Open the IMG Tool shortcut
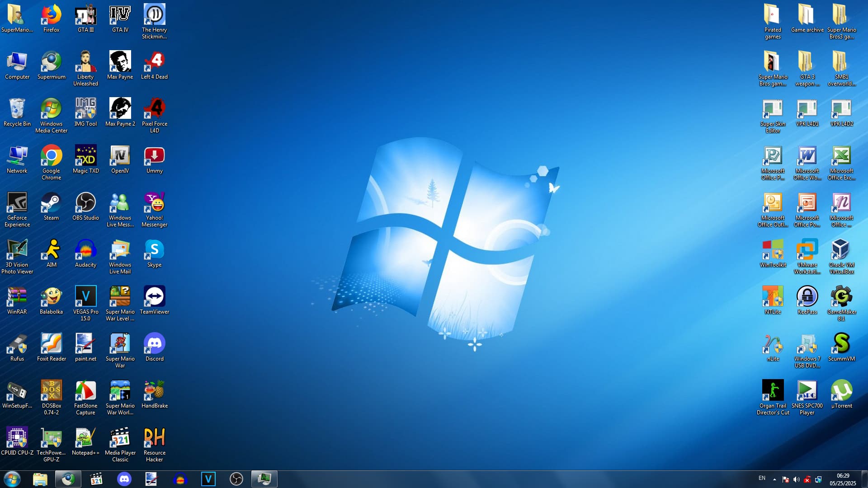 [85, 112]
